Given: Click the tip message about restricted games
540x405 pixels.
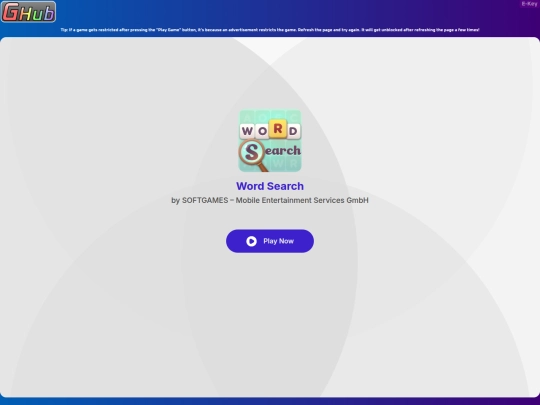Looking at the screenshot, I should pyautogui.click(x=270, y=30).
